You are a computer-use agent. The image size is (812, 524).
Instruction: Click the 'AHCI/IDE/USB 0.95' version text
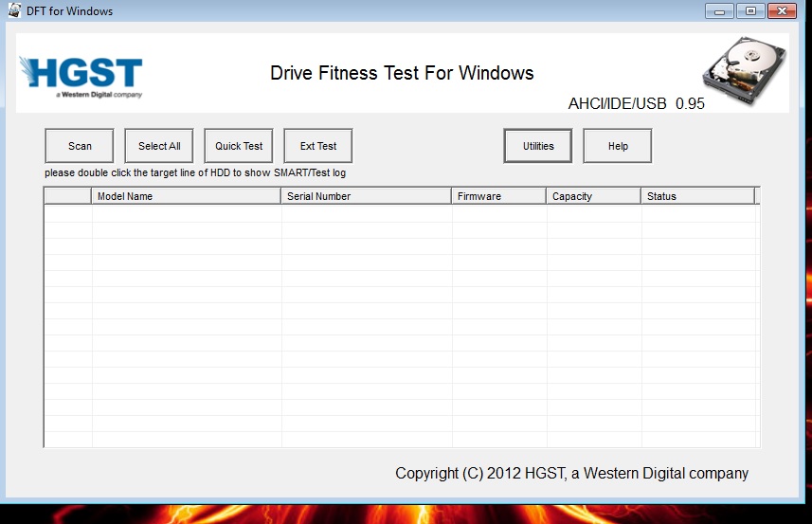pyautogui.click(x=637, y=103)
